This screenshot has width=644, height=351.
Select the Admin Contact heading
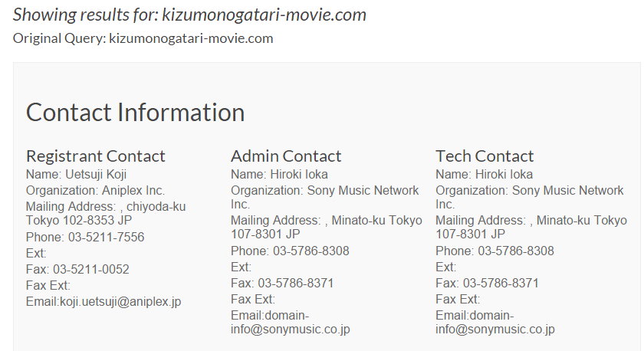coord(286,156)
